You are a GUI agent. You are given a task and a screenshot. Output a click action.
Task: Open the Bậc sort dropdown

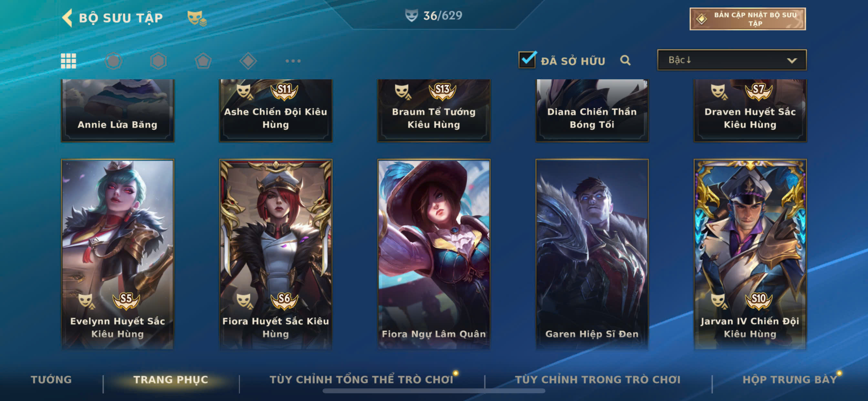731,60
